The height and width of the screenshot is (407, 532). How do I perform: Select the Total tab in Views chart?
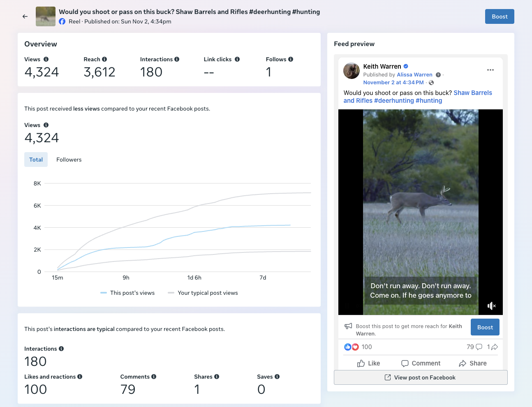click(36, 160)
